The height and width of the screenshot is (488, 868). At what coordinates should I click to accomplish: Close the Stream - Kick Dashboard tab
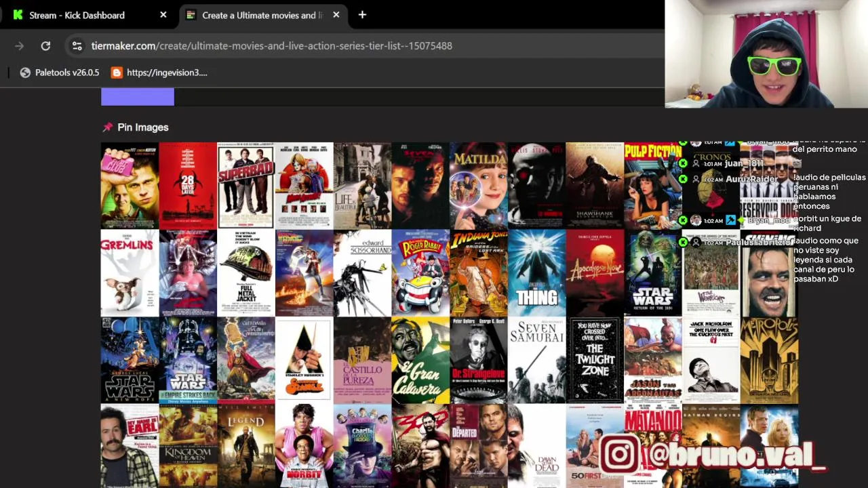(163, 15)
